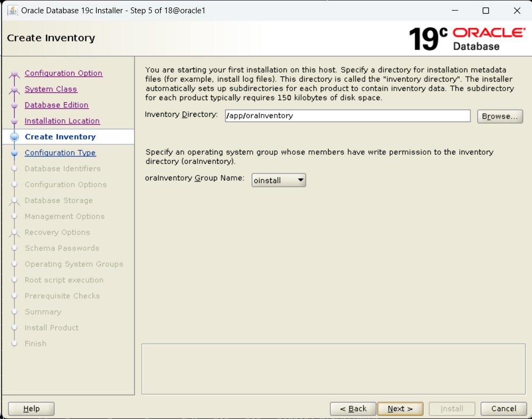Click the Java icon in title bar
This screenshot has height=419, width=532.
click(x=12, y=11)
